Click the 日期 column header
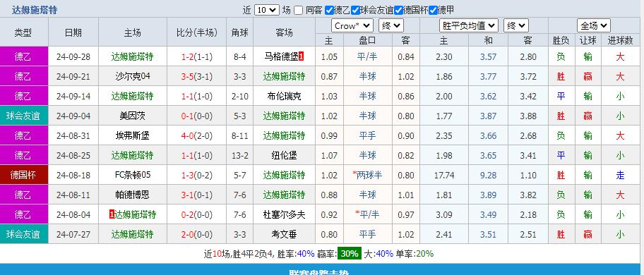This screenshot has width=644, height=275. (x=73, y=32)
